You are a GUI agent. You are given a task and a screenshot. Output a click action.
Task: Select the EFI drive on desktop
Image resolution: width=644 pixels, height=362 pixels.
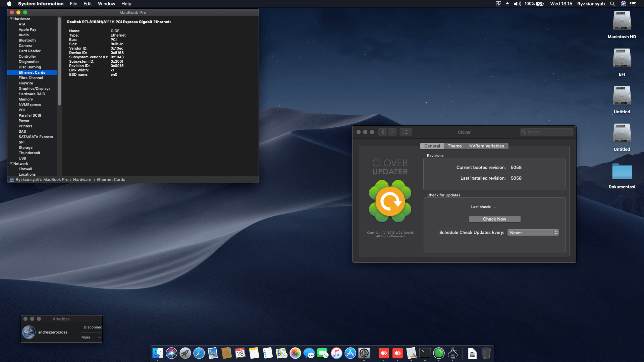[x=622, y=63]
